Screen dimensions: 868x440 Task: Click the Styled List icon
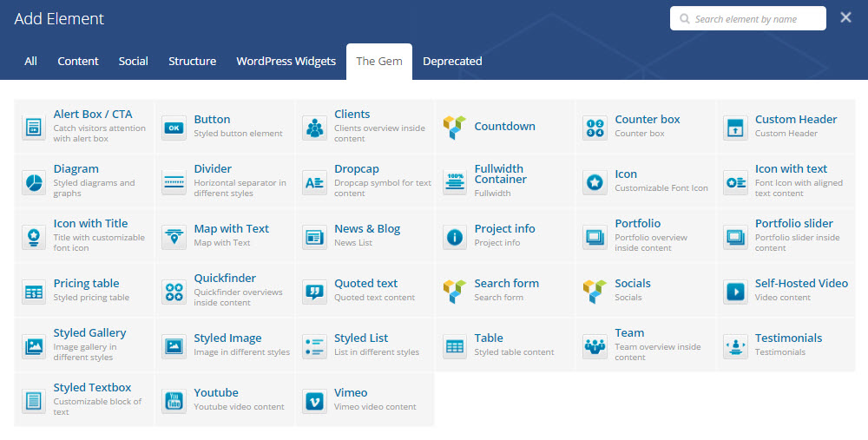point(314,346)
